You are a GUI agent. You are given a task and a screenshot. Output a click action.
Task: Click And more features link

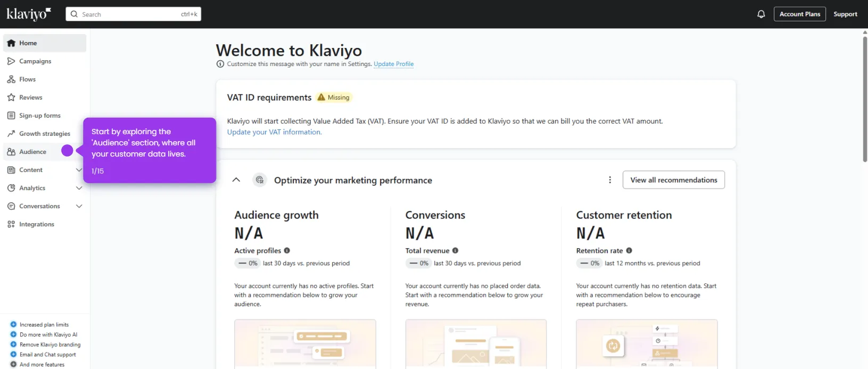point(42,365)
